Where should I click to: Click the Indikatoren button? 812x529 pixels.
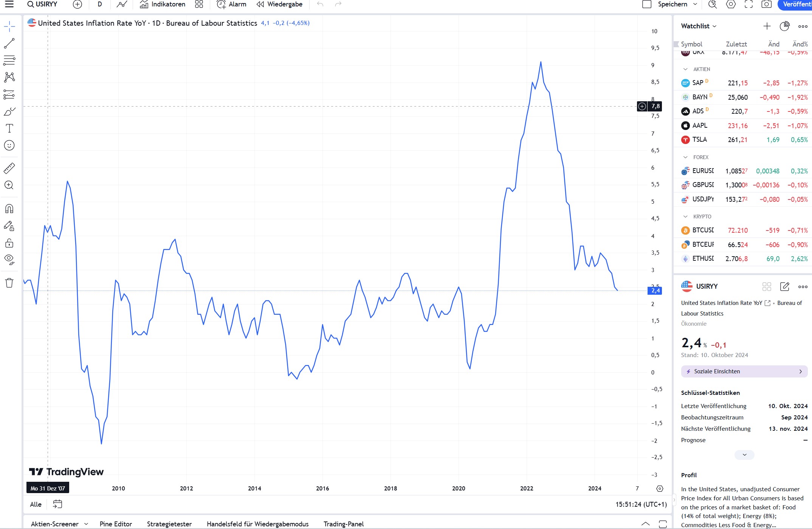163,4
